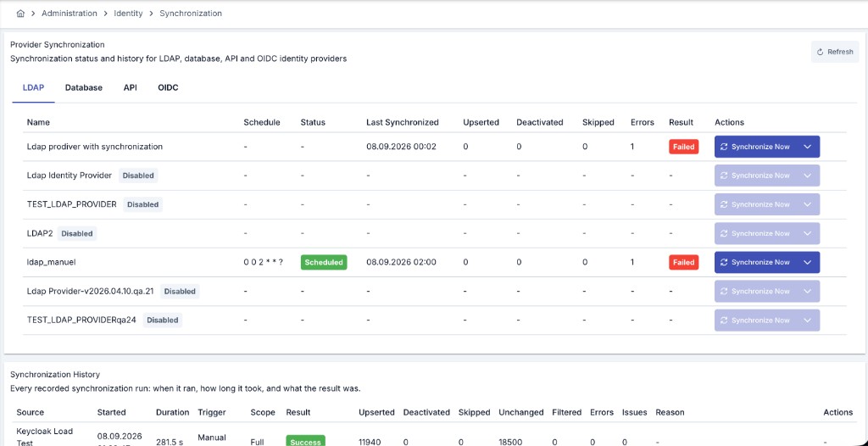This screenshot has height=446, width=868.
Task: Click the Duration header in history table
Action: (x=173, y=412)
